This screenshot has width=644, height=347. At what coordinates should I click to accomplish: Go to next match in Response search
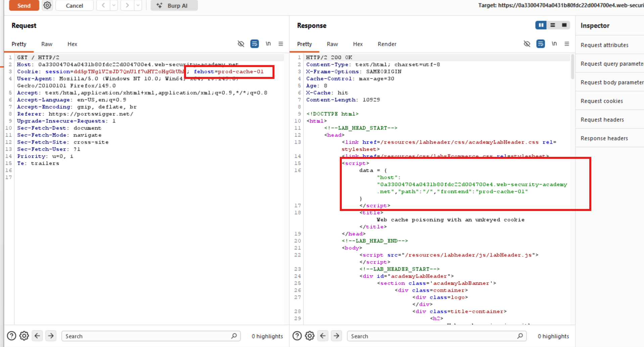point(336,336)
